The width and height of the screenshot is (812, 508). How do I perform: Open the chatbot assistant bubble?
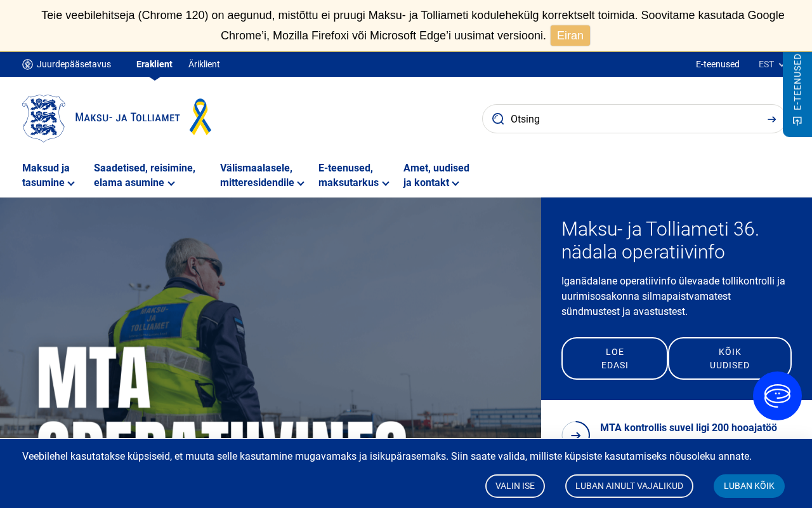tap(777, 396)
